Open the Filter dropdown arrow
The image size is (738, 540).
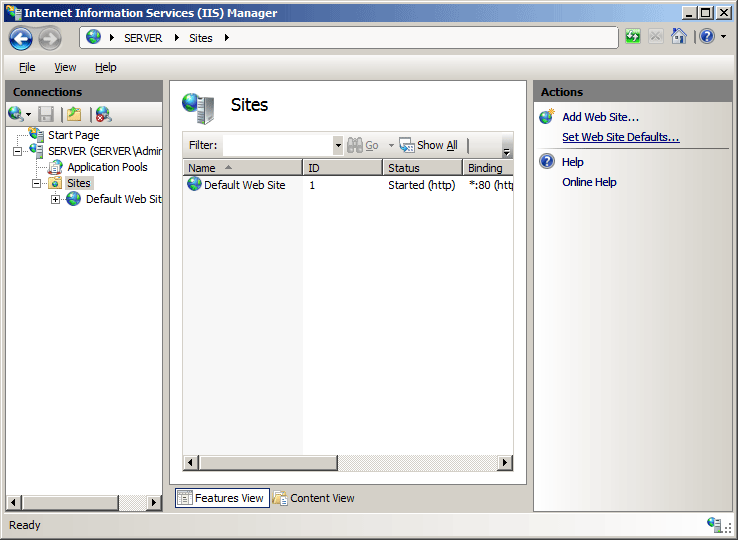coord(338,146)
